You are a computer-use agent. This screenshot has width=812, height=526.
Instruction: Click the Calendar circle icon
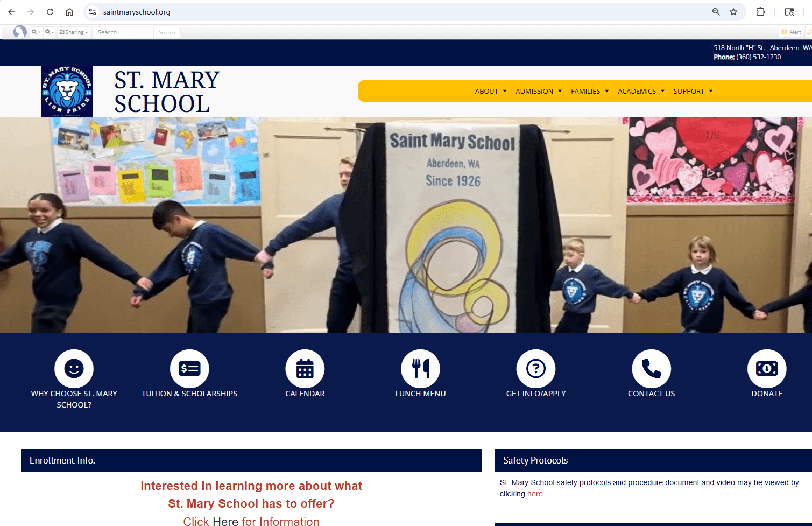click(305, 369)
